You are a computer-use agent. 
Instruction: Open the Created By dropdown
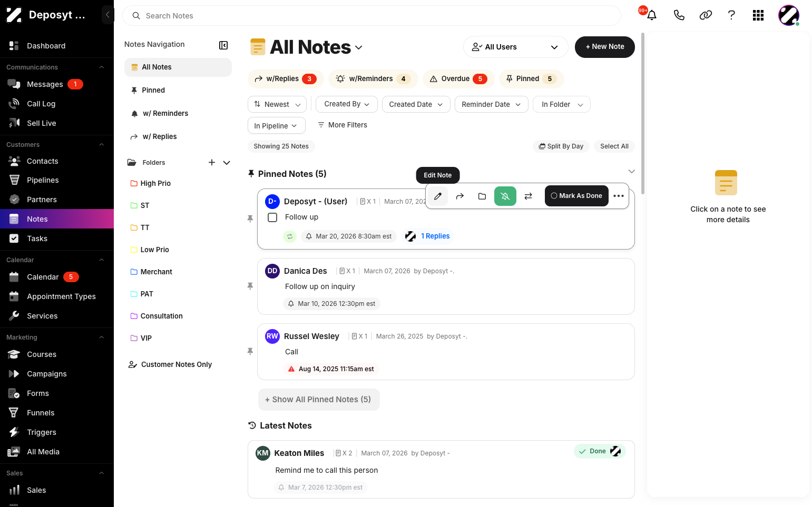(347, 104)
